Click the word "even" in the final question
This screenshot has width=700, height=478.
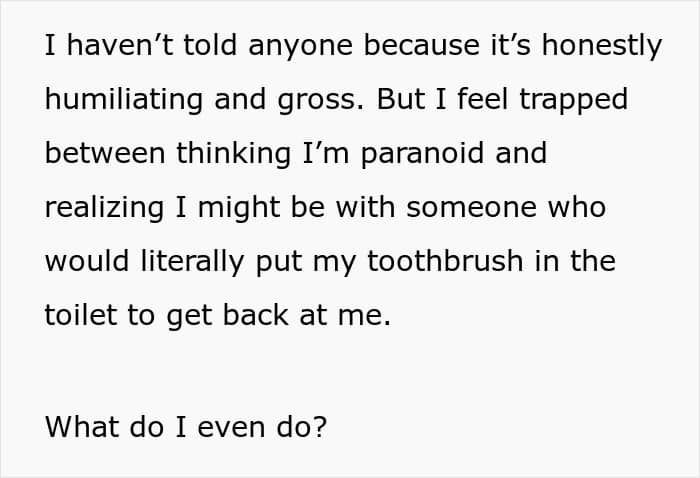(x=231, y=428)
